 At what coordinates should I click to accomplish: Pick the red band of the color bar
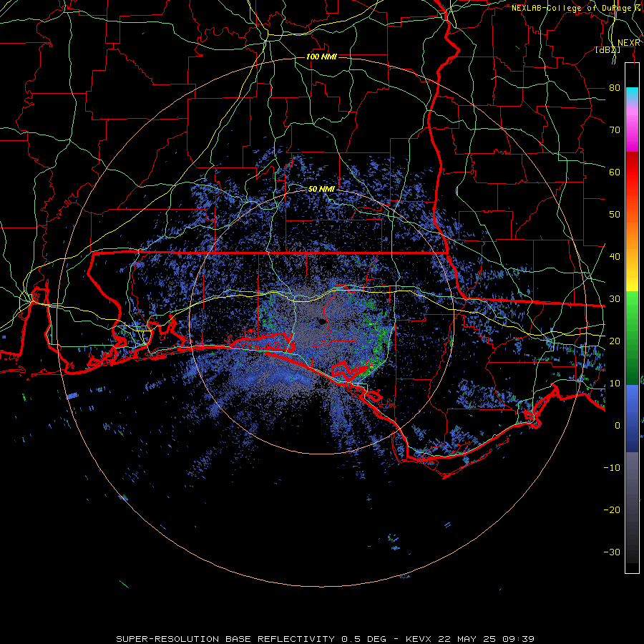[x=632, y=172]
